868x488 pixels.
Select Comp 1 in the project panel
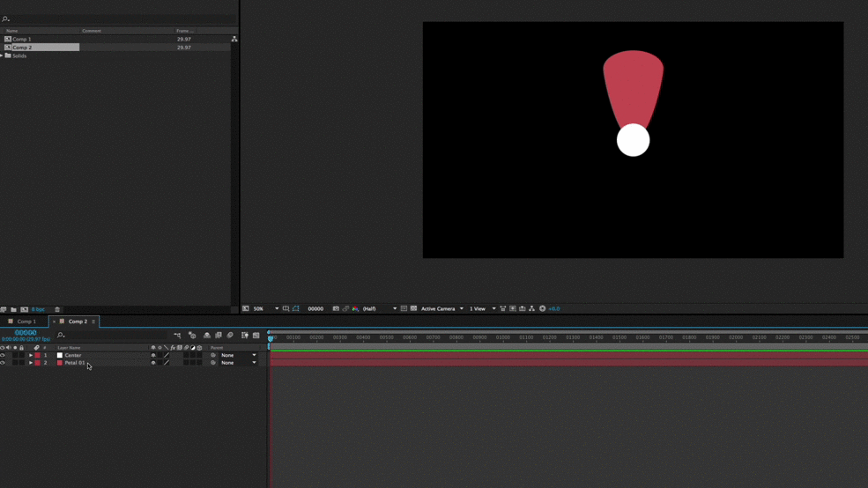click(x=21, y=40)
